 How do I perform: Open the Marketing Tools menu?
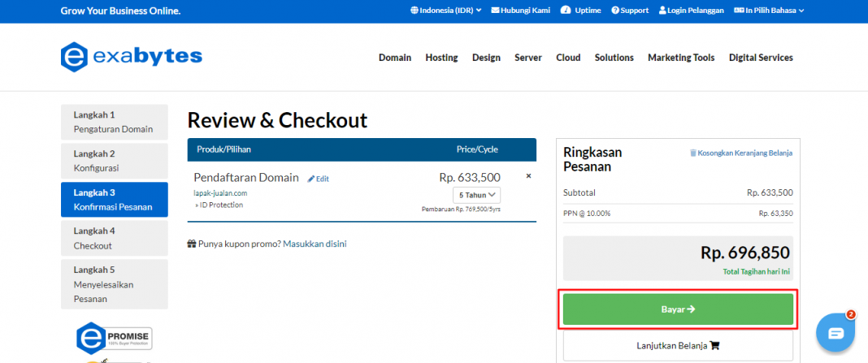click(x=681, y=58)
